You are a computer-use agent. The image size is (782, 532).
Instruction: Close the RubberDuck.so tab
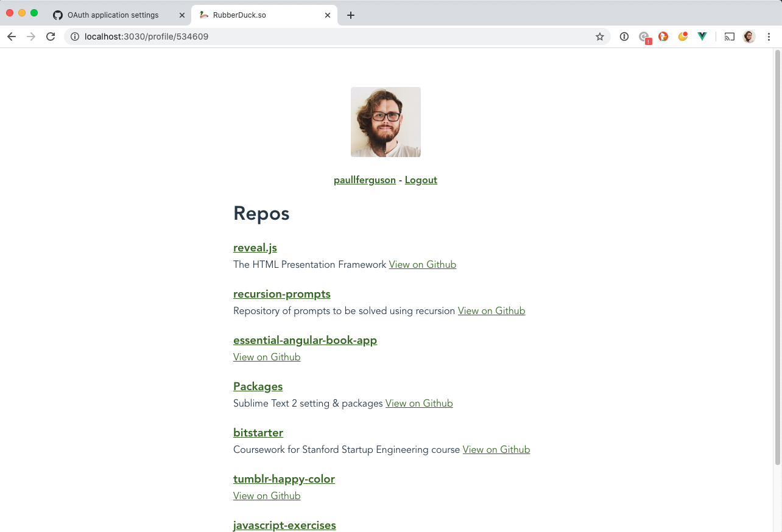pos(328,15)
